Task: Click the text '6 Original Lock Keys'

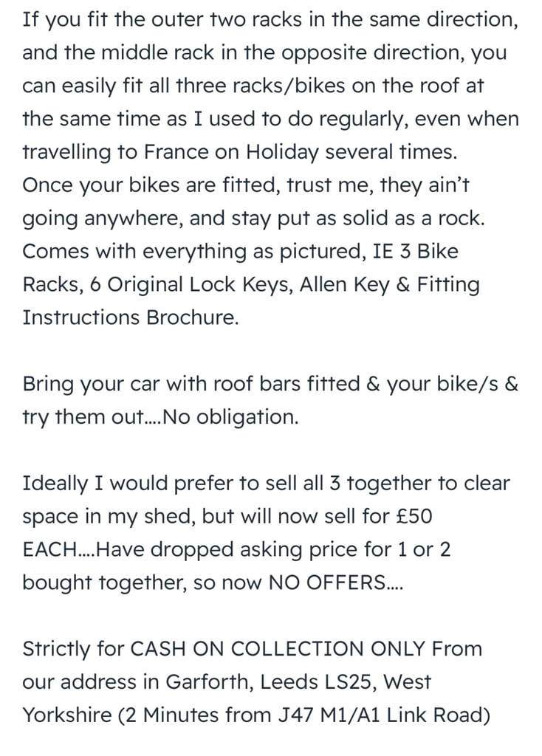Action: [x=191, y=285]
